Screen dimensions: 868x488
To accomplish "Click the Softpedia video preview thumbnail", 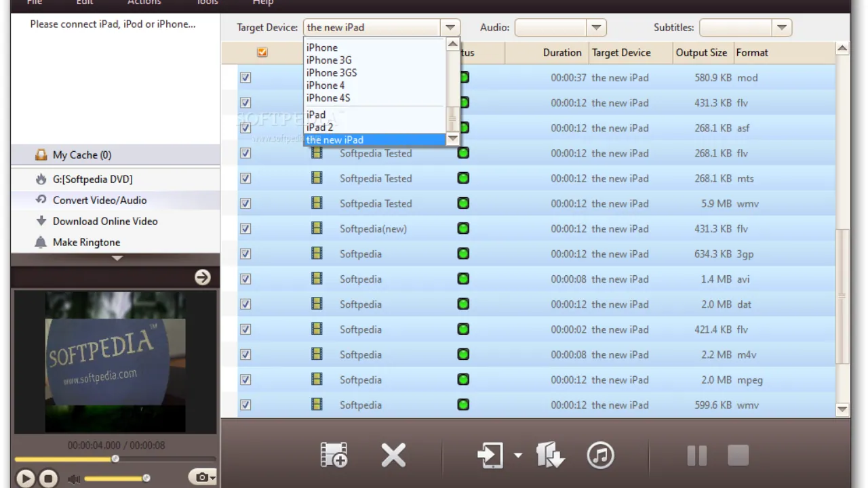I will 115,362.
